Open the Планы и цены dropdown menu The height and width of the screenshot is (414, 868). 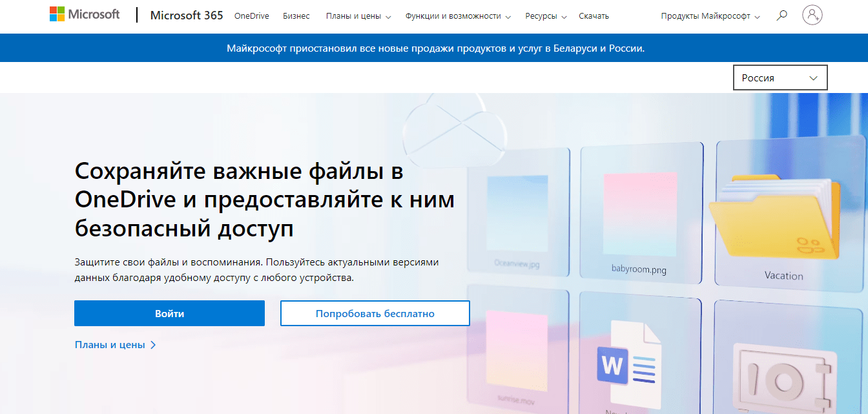point(354,16)
